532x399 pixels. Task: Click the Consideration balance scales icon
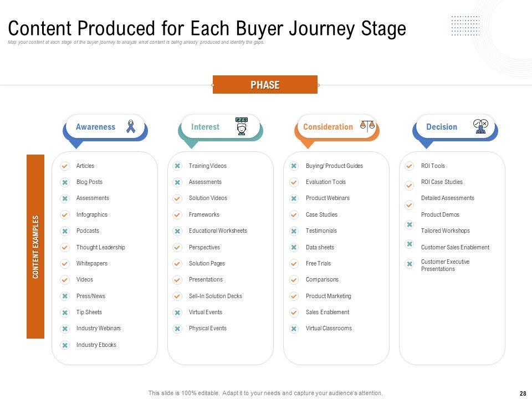(367, 126)
